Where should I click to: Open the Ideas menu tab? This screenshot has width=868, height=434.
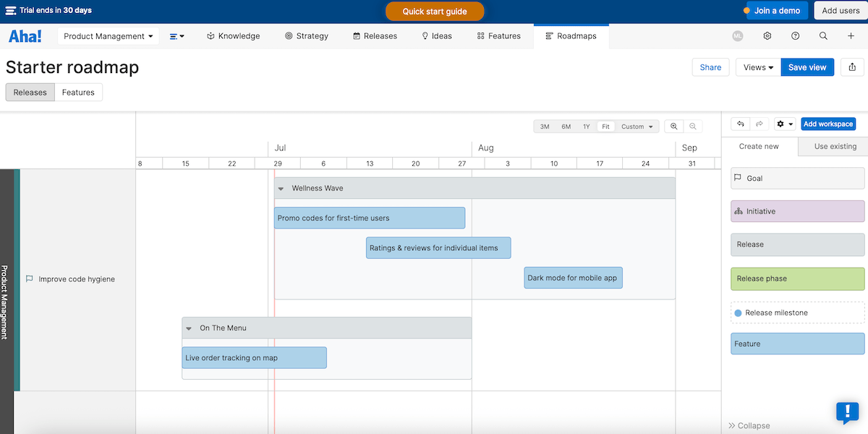tap(437, 36)
